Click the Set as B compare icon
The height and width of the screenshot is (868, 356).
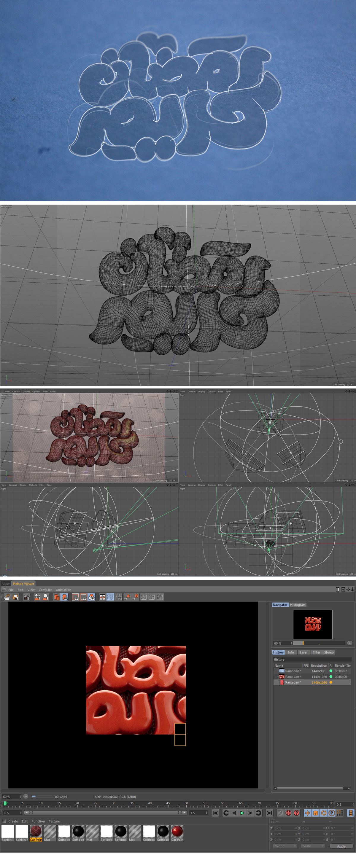[135, 597]
